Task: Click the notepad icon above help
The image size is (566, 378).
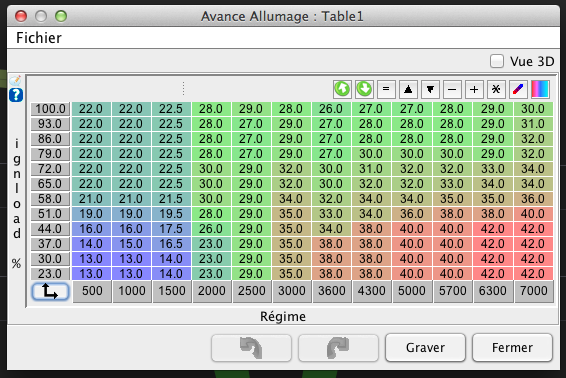Action: coord(16,80)
